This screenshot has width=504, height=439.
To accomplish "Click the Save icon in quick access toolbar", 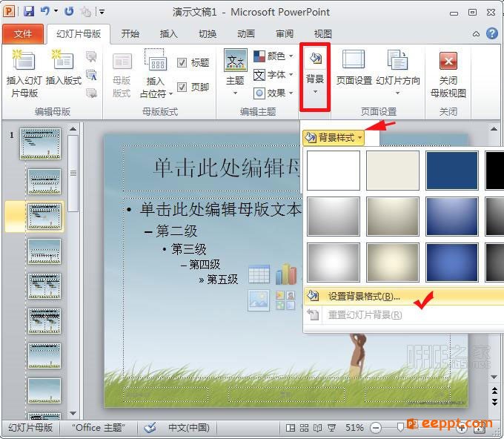I will tap(29, 12).
